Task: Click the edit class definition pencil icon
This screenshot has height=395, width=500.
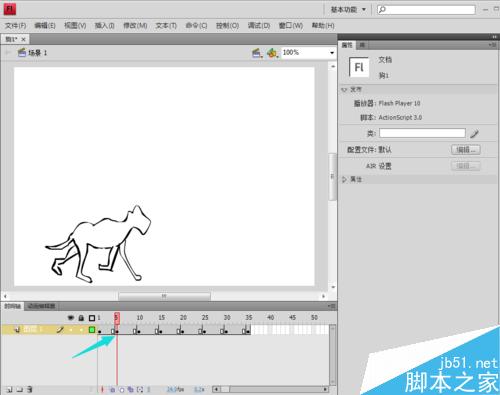Action: click(474, 134)
